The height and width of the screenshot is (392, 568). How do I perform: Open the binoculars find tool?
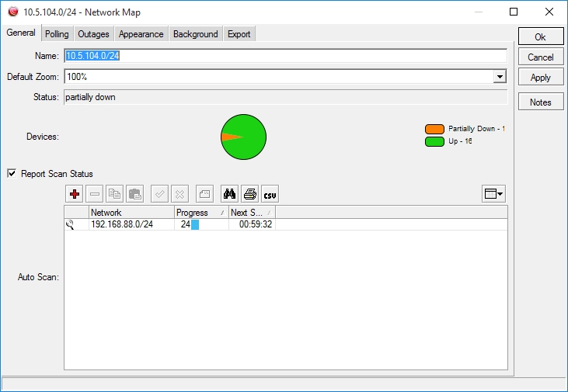click(x=229, y=194)
